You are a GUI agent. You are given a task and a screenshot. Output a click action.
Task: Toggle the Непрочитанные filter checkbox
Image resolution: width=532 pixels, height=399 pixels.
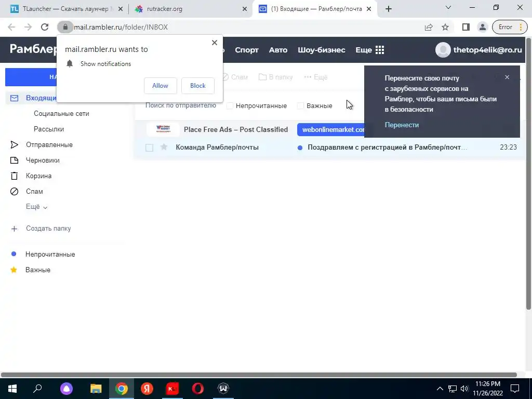point(230,106)
